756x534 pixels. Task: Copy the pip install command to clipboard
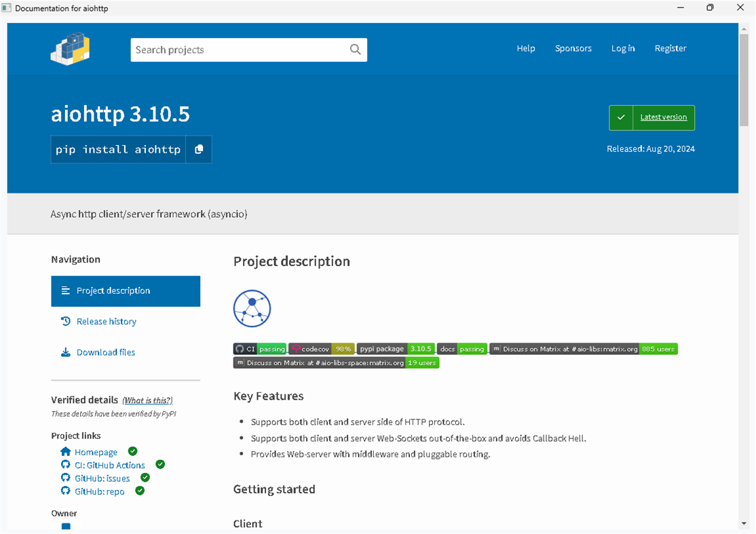pos(199,149)
